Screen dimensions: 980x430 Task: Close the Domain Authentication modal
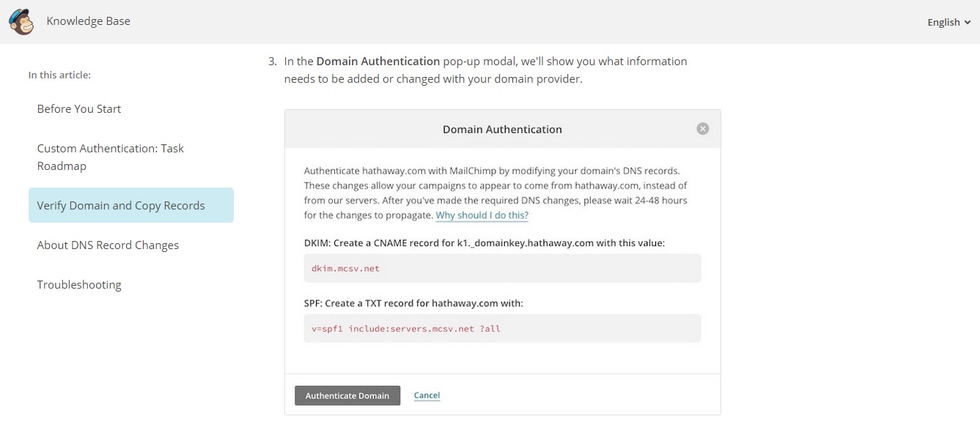[x=702, y=129]
